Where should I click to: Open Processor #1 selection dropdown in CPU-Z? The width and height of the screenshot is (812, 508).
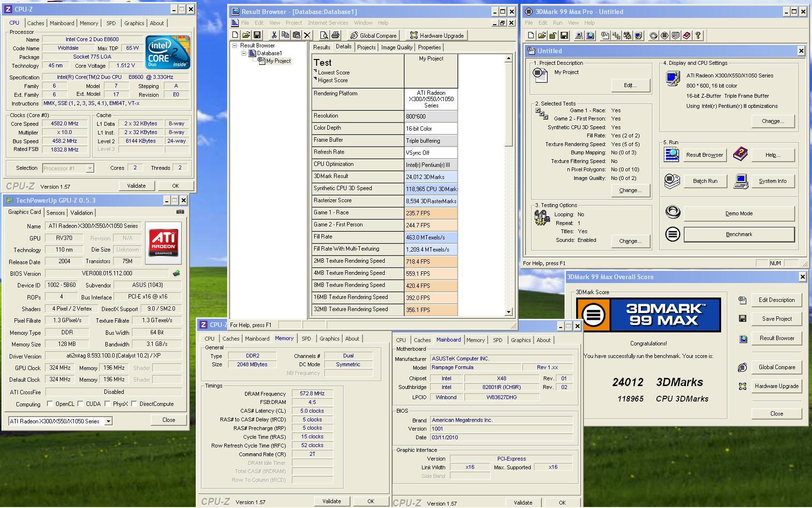[x=90, y=168]
